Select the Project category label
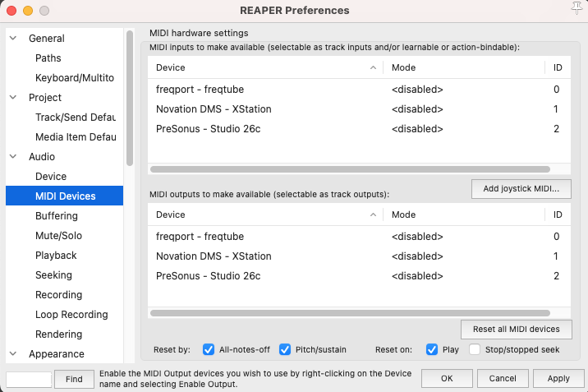This screenshot has width=588, height=392. coord(45,98)
